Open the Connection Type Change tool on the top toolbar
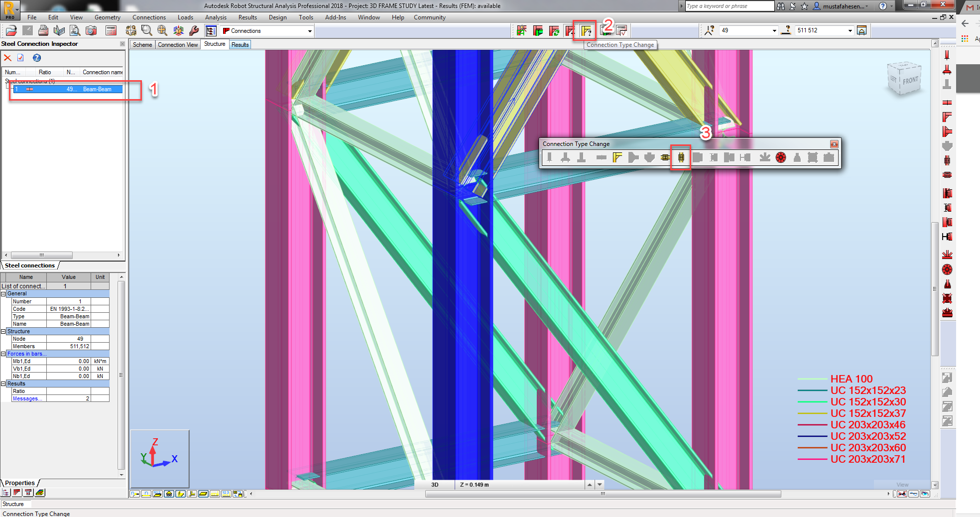This screenshot has width=980, height=517. pyautogui.click(x=587, y=30)
